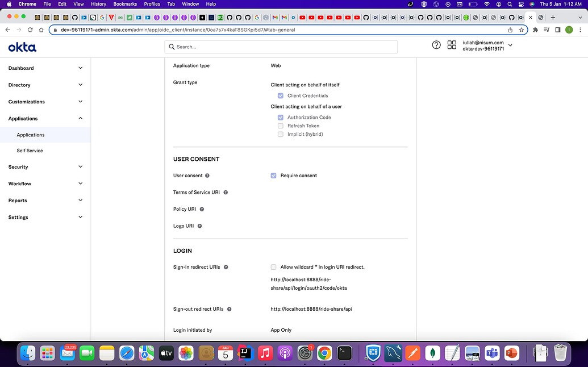Uncheck the Require consent checkbox
This screenshot has width=588, height=367.
(x=273, y=176)
